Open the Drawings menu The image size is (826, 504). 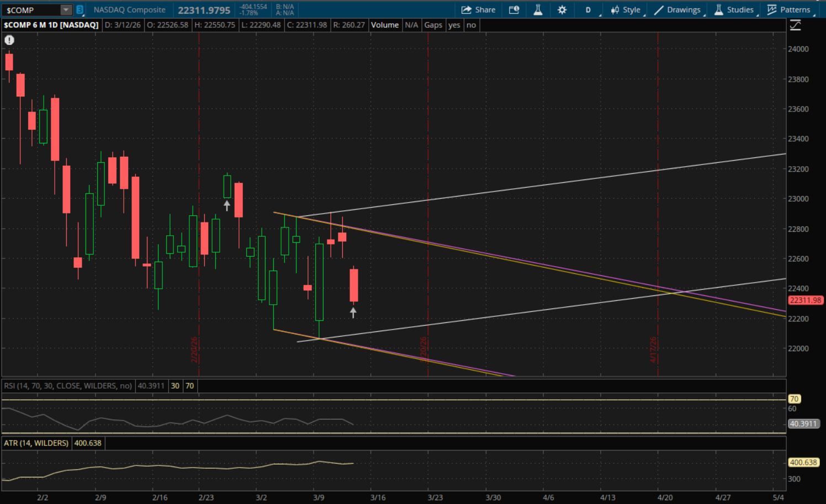677,10
